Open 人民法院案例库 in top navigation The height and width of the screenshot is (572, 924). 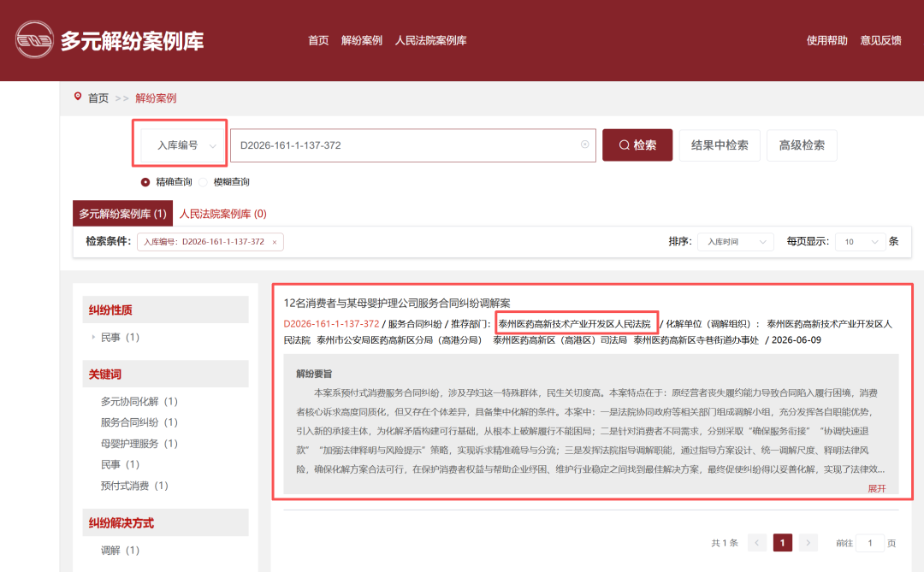430,40
